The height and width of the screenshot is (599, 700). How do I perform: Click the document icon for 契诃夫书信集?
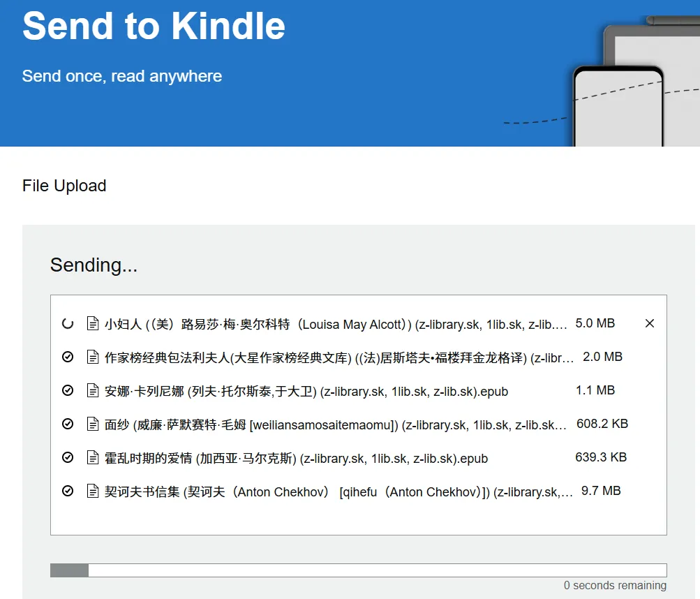pyautogui.click(x=92, y=491)
